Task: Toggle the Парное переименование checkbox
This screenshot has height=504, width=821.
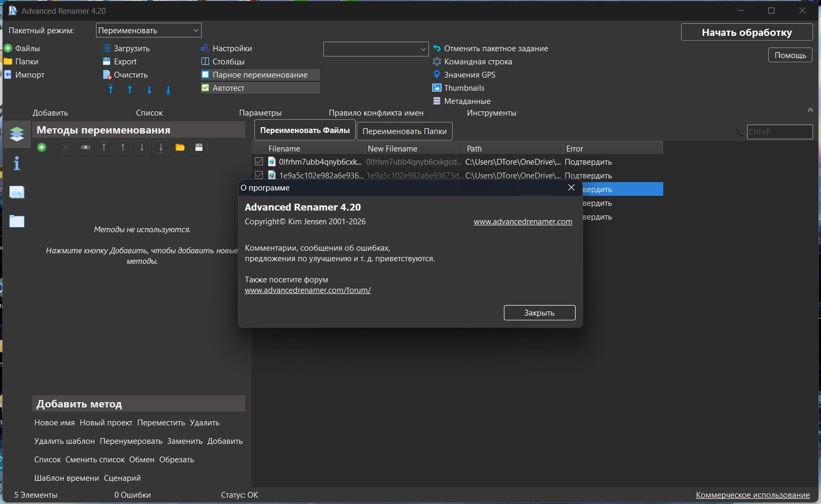Action: tap(205, 75)
